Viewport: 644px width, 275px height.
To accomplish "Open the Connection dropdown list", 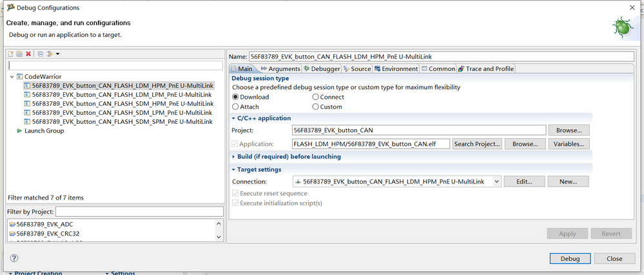I will tap(496, 182).
